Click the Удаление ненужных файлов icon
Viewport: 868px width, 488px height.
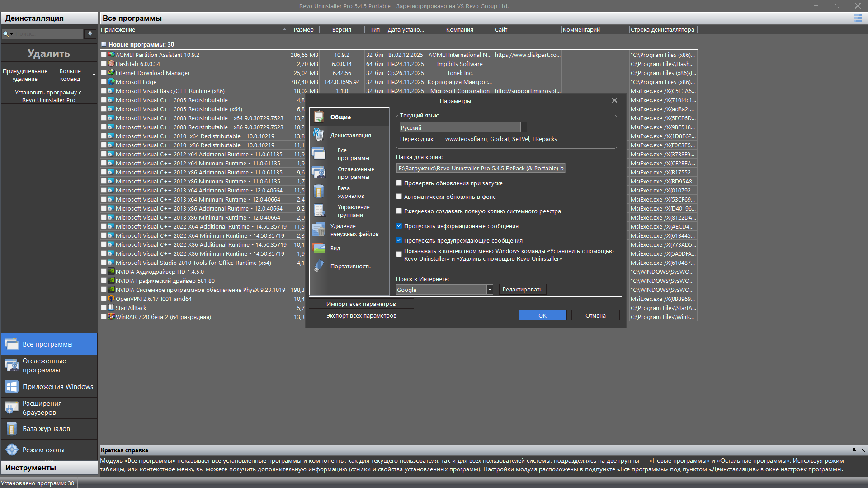[319, 230]
